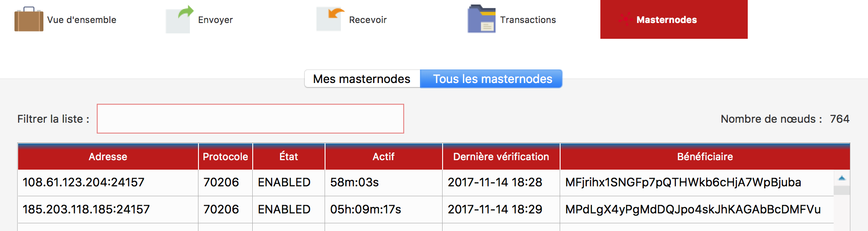Viewport: 868px width, 231px height.
Task: Select Tous les masternodes tab
Action: click(491, 79)
